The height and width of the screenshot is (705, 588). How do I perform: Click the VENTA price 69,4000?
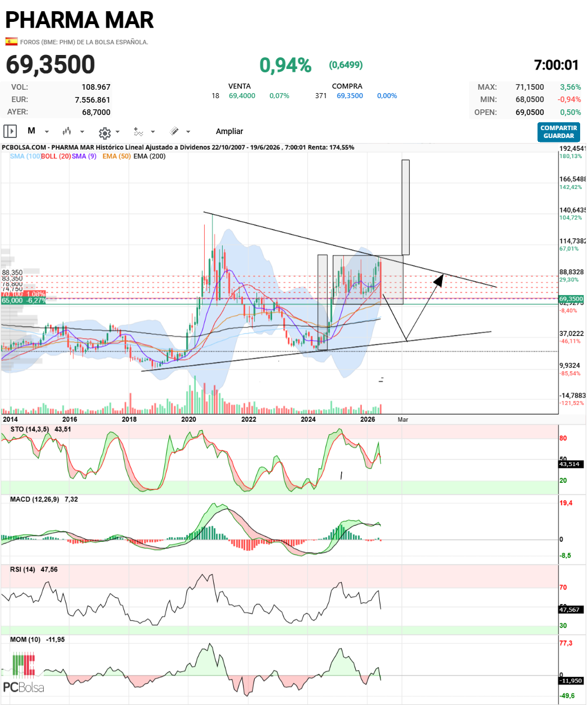242,96
